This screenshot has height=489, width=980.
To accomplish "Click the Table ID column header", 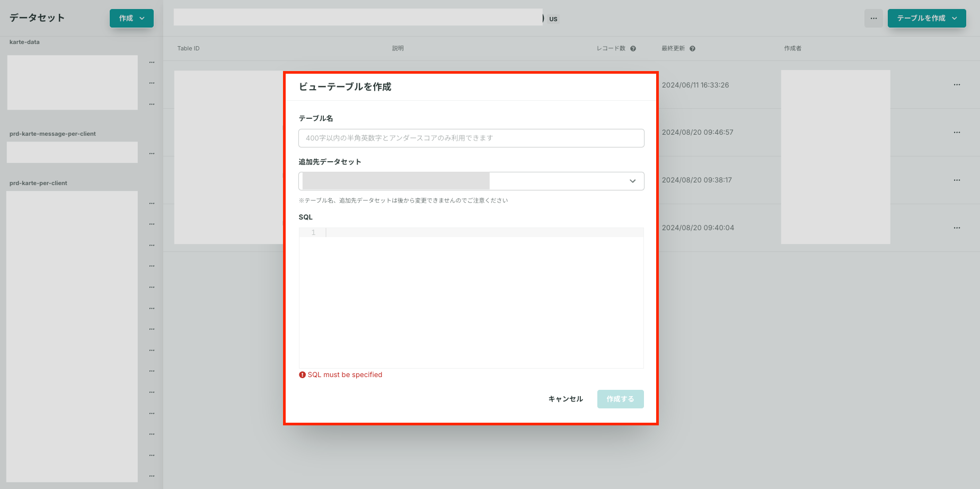I will [x=188, y=48].
